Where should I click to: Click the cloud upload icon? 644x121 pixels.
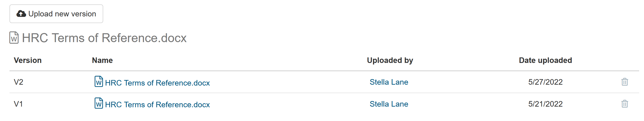tap(21, 14)
